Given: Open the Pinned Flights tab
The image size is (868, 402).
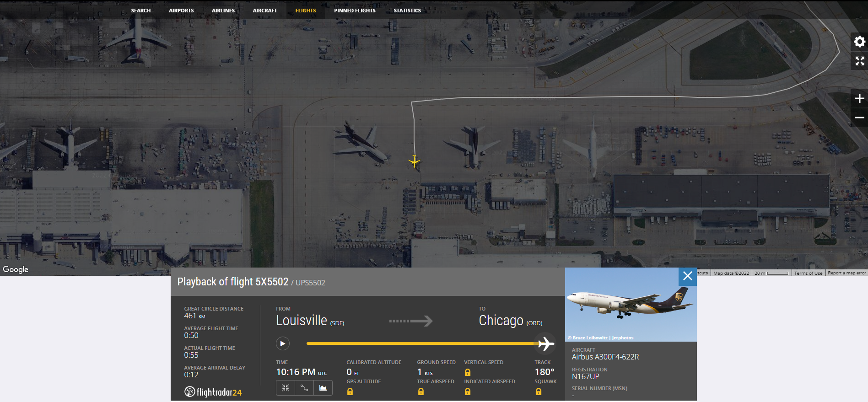Looking at the screenshot, I should [355, 11].
